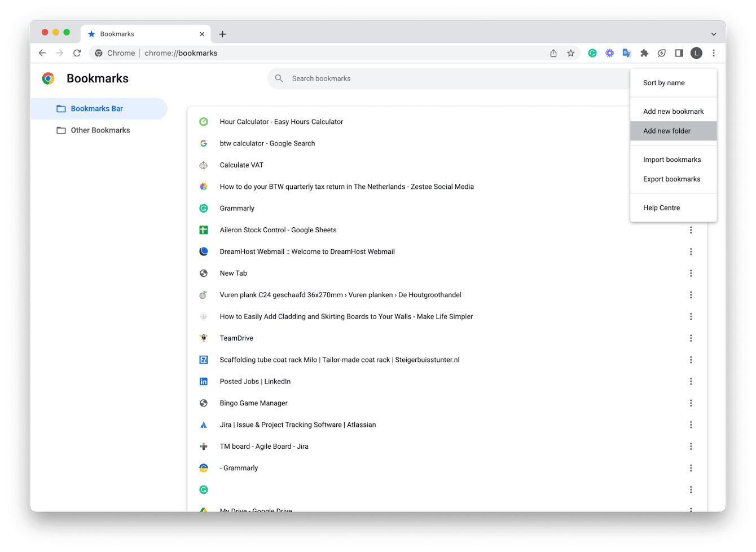This screenshot has height=552, width=756.
Task: Open the Extensions puzzle-piece menu
Action: pyautogui.click(x=644, y=52)
